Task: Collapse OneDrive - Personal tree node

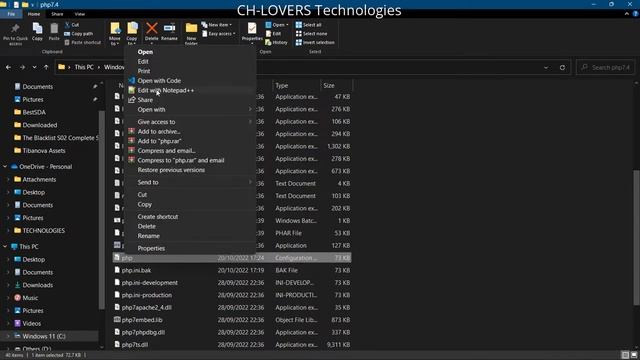Action: point(5,167)
